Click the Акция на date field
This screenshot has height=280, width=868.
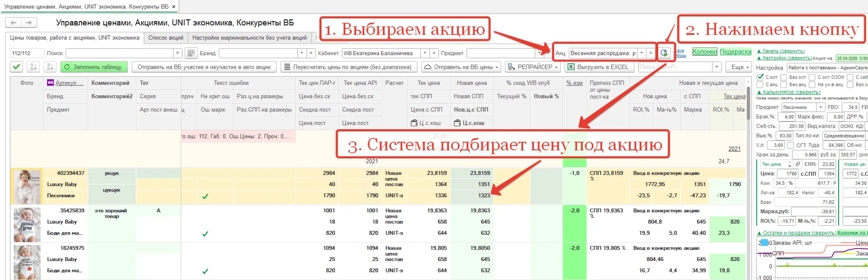coord(851,58)
